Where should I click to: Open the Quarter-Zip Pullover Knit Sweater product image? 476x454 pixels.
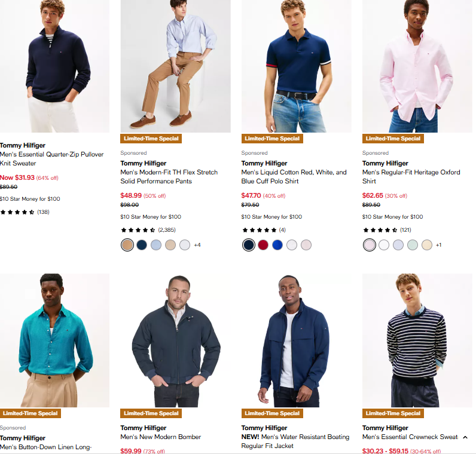click(54, 66)
